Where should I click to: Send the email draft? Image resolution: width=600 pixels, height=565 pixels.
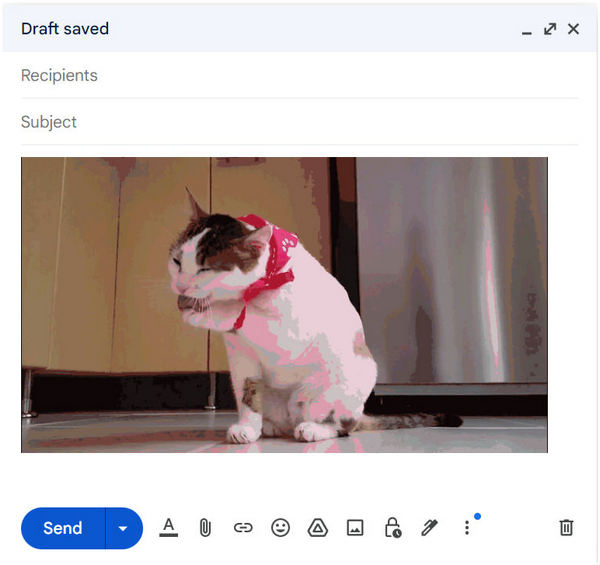click(63, 528)
